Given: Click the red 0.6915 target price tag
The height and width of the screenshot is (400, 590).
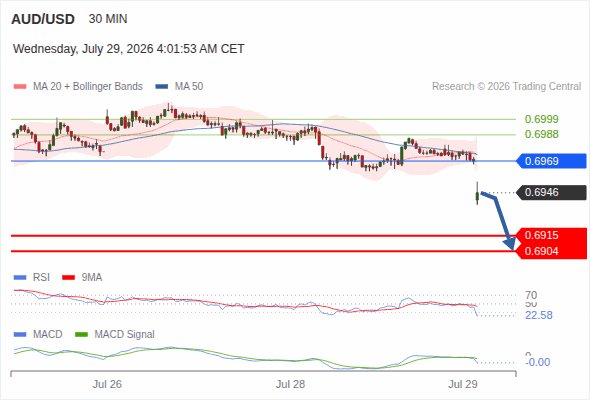Looking at the screenshot, I should (552, 236).
